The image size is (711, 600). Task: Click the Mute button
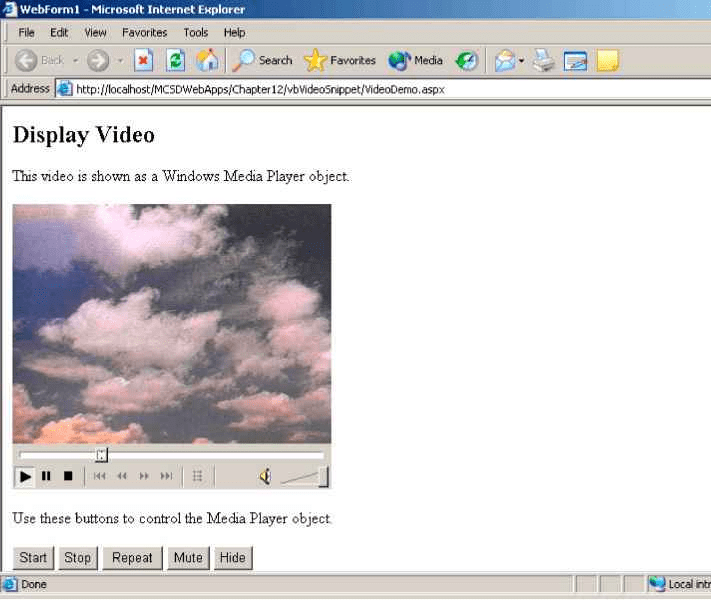pyautogui.click(x=188, y=557)
